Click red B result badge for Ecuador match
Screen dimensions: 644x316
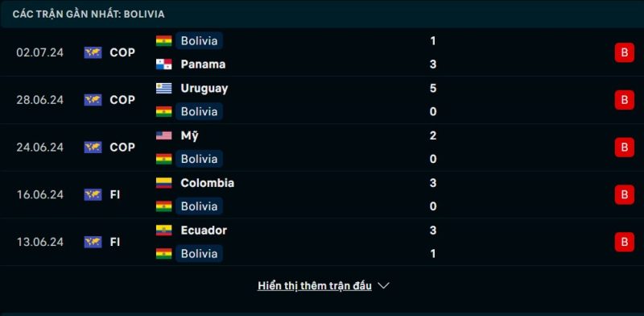(625, 242)
